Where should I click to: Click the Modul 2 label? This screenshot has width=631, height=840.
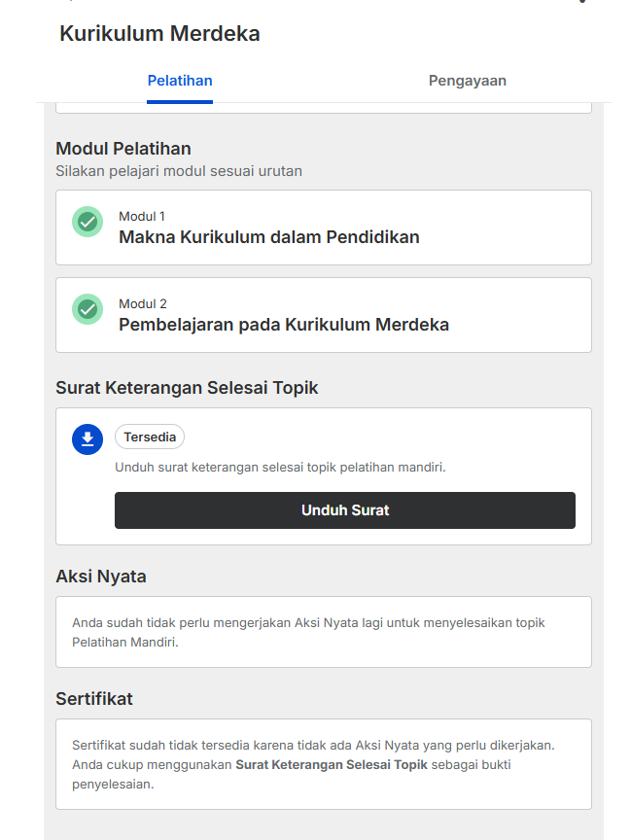click(143, 304)
